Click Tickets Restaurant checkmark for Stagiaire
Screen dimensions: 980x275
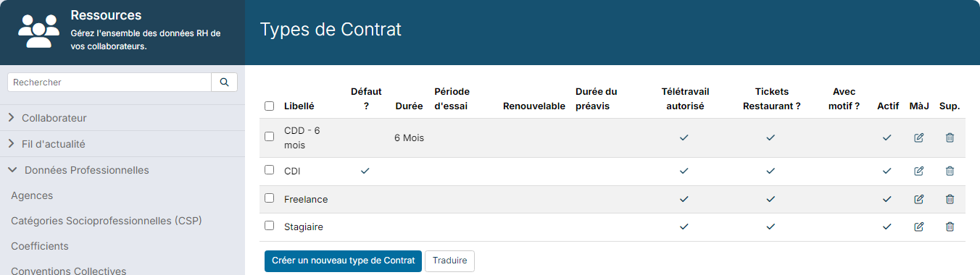point(771,227)
